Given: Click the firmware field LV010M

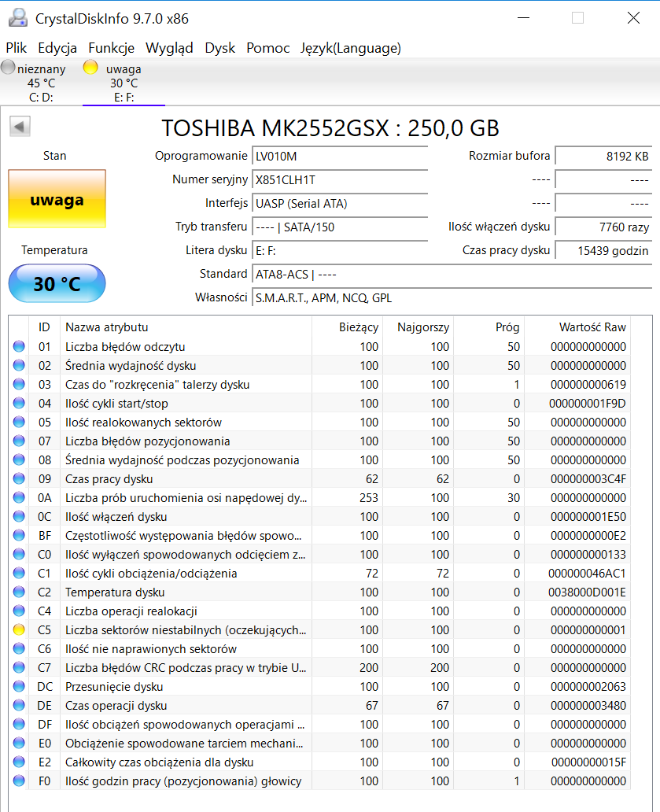Looking at the screenshot, I should [340, 157].
